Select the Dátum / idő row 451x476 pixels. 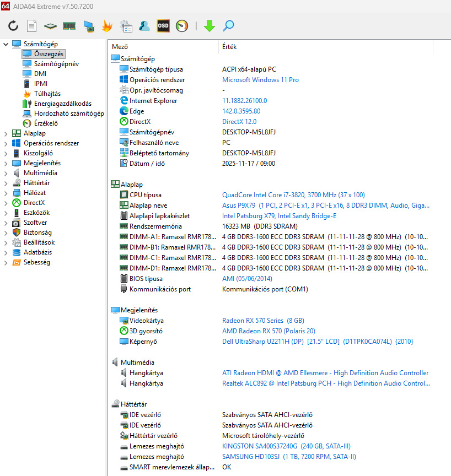pos(197,164)
